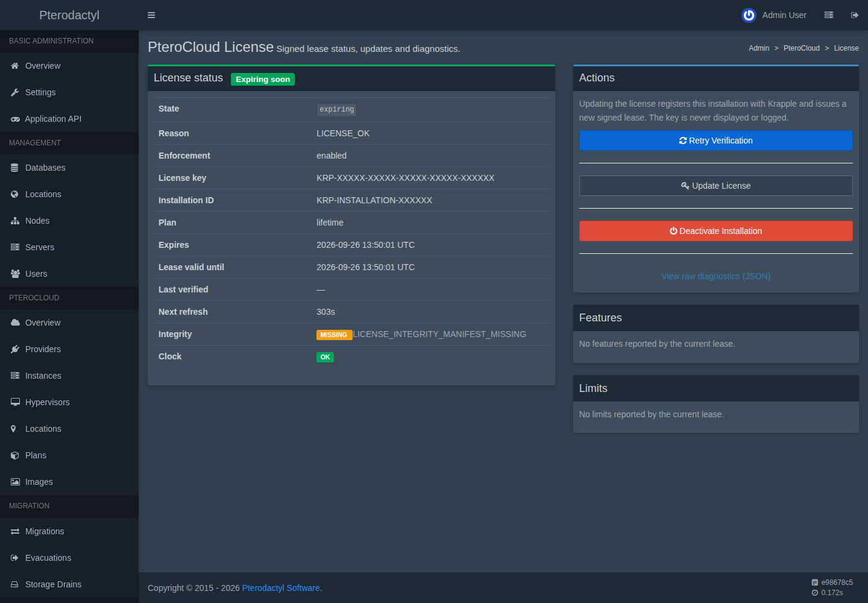This screenshot has height=603, width=868.
Task: Toggle the sidebar hamburger menu icon
Action: point(151,15)
